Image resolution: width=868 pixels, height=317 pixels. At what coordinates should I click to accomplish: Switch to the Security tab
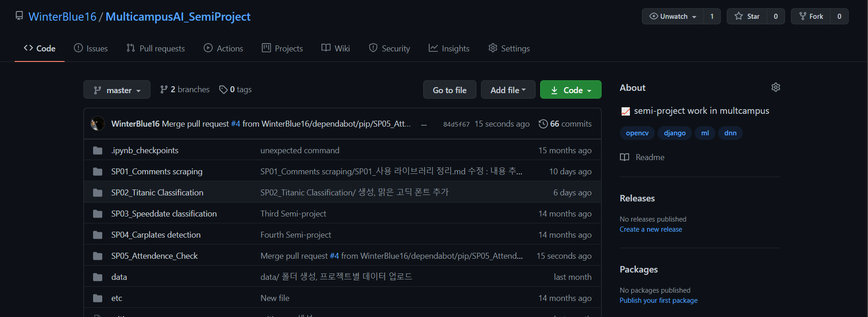389,48
